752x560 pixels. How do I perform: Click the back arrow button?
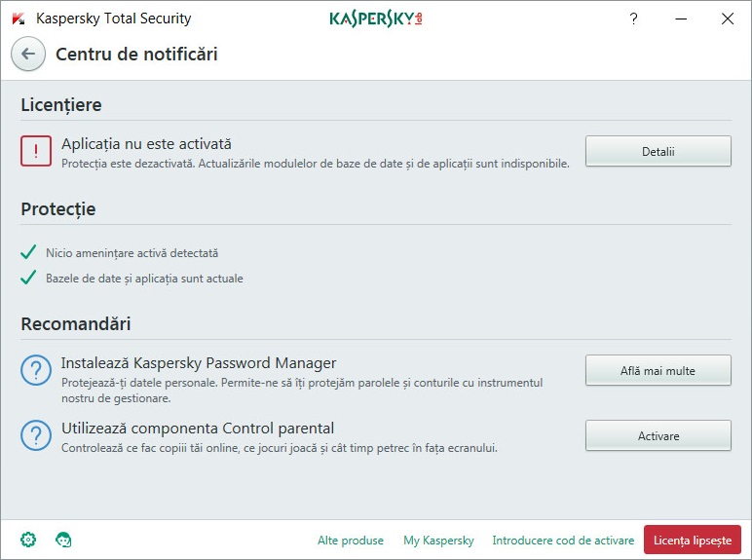click(x=28, y=54)
